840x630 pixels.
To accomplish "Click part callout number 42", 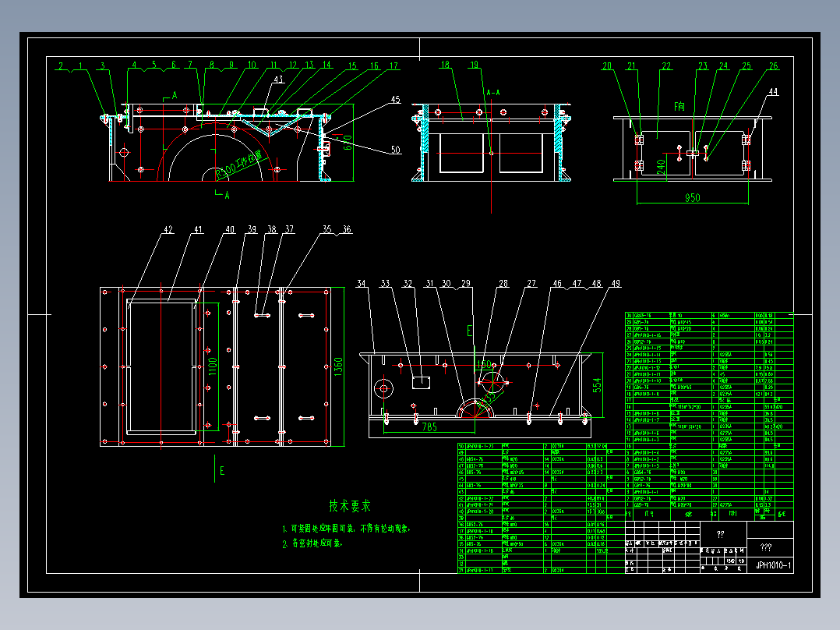I will 168,229.
